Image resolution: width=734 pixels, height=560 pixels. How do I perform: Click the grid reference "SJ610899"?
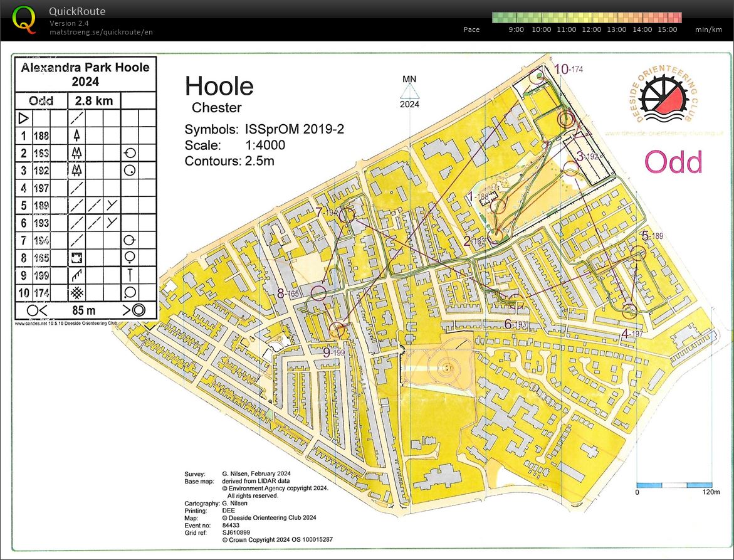coord(236,532)
